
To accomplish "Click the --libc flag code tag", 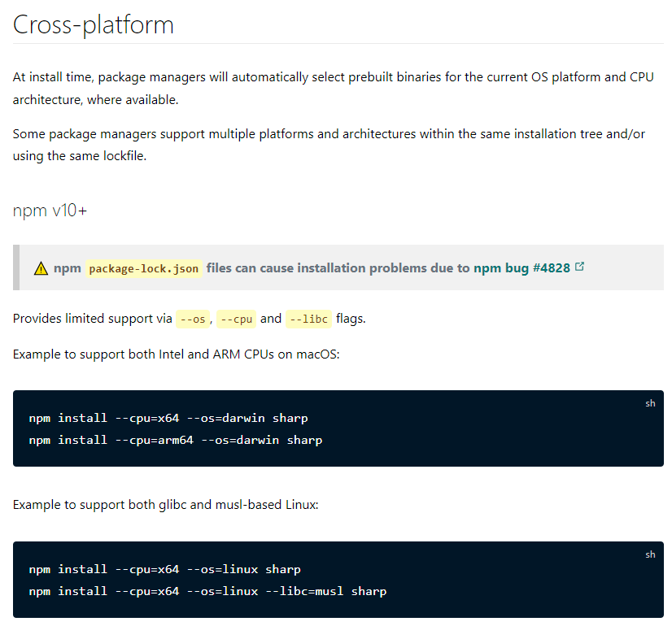I will [x=308, y=319].
